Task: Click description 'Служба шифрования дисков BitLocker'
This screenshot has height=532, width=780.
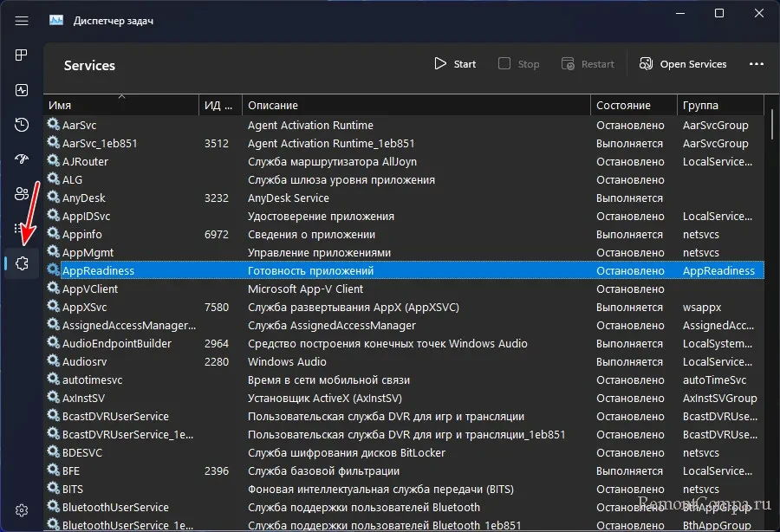Action: pos(346,453)
